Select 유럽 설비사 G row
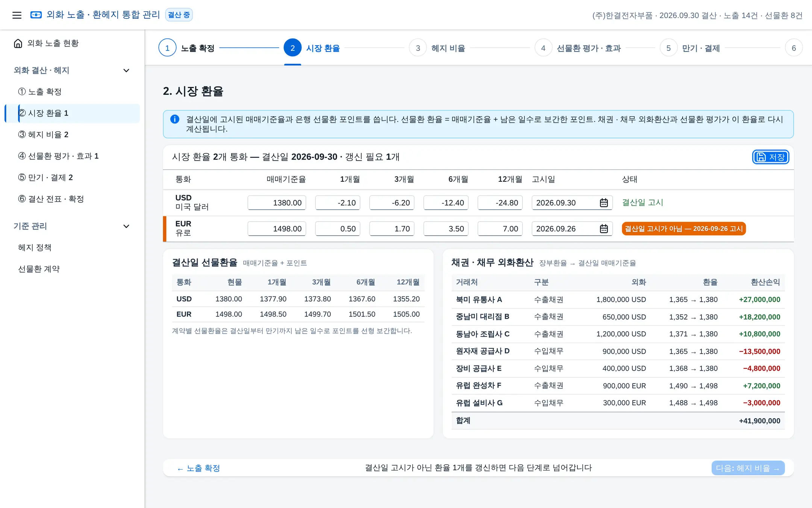Image resolution: width=812 pixels, height=508 pixels. [x=618, y=403]
